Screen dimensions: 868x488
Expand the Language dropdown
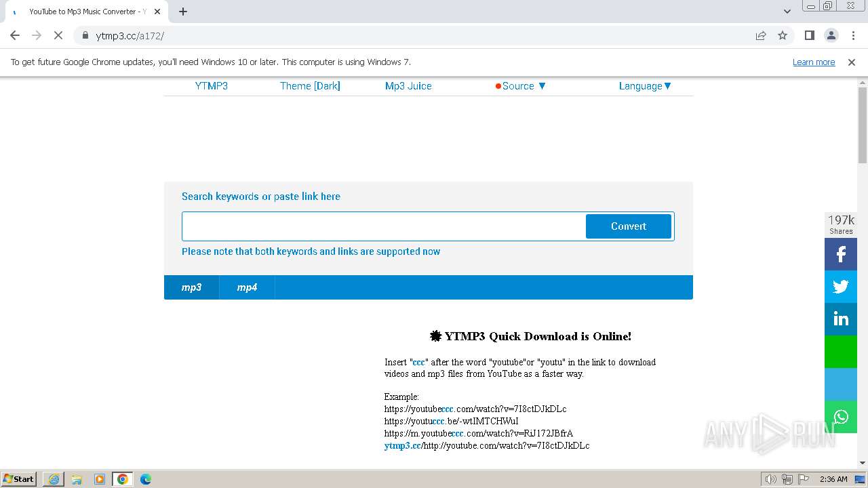(x=645, y=86)
